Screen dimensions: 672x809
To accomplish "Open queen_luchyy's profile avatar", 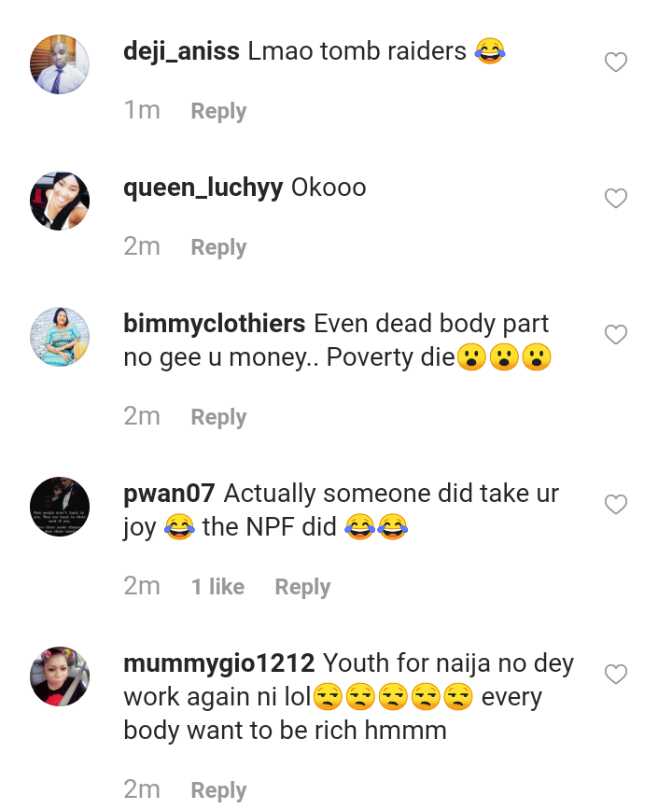I will (x=60, y=201).
